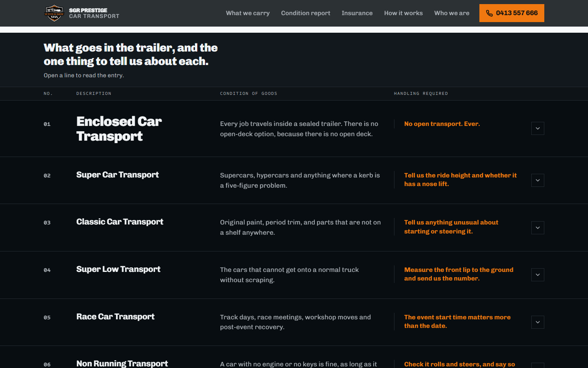Click the row number 05
Image resolution: width=588 pixels, height=368 pixels.
coord(47,318)
